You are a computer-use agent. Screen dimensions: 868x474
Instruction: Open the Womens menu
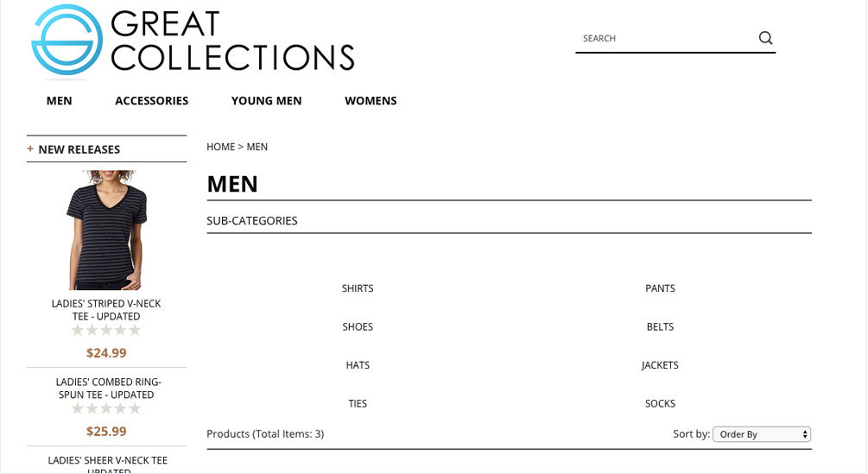pyautogui.click(x=371, y=101)
